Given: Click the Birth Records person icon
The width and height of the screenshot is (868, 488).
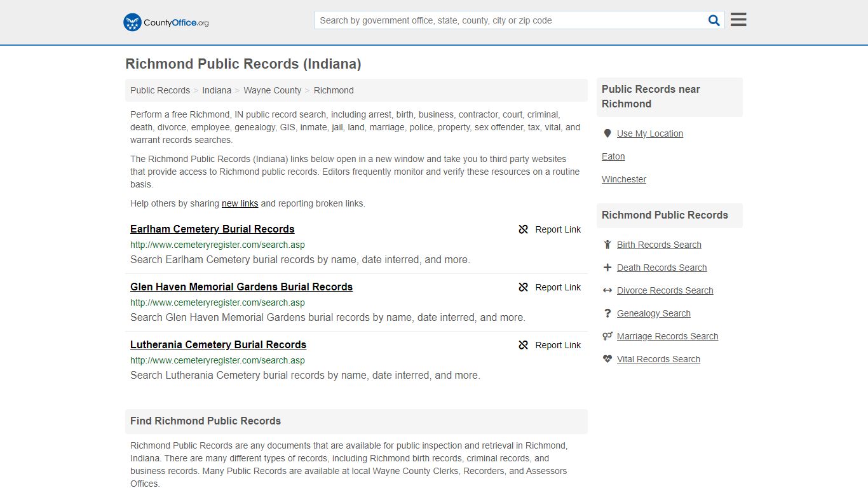Looking at the screenshot, I should (x=607, y=245).
